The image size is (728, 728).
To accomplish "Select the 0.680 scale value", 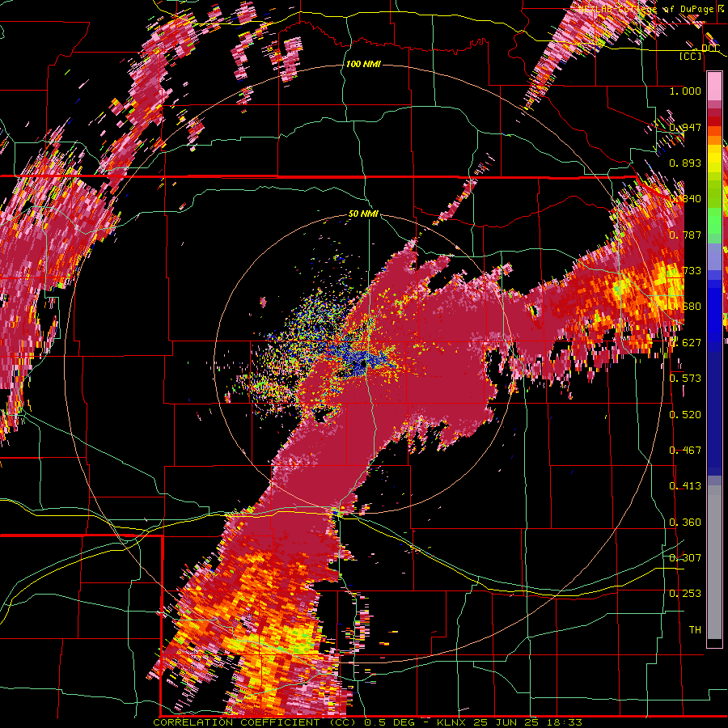I will (685, 307).
